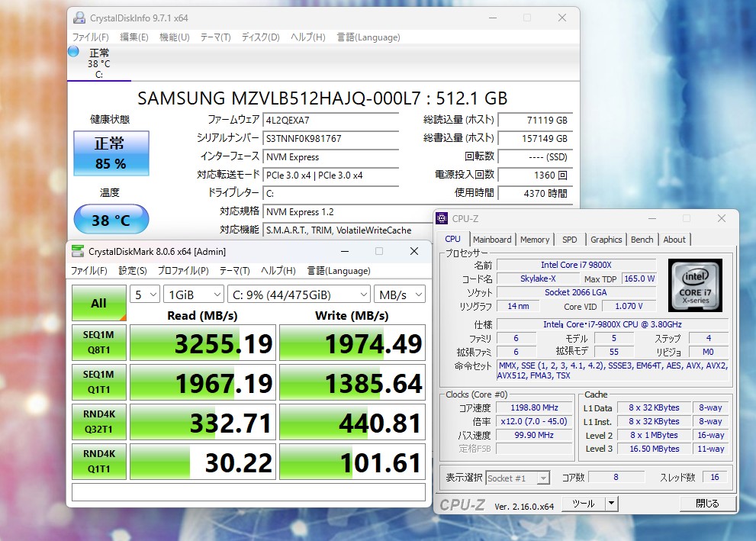This screenshot has height=541, width=756.
Task: Click the blue health status circle for drive C:
Action: click(x=73, y=52)
